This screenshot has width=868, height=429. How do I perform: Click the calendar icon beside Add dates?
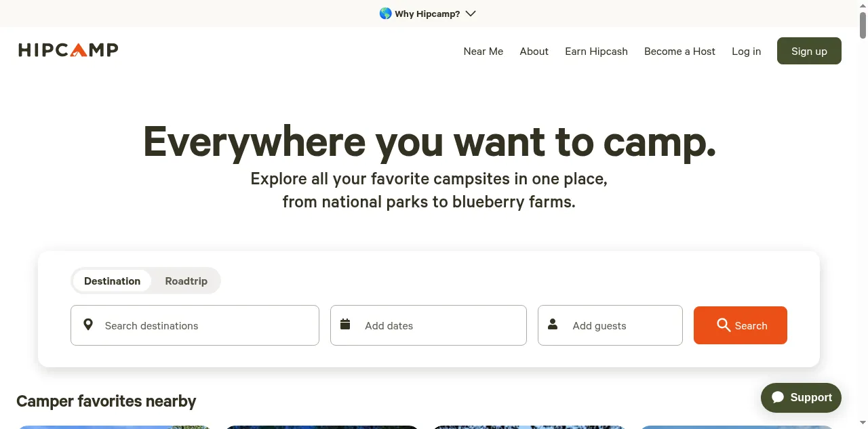(345, 324)
